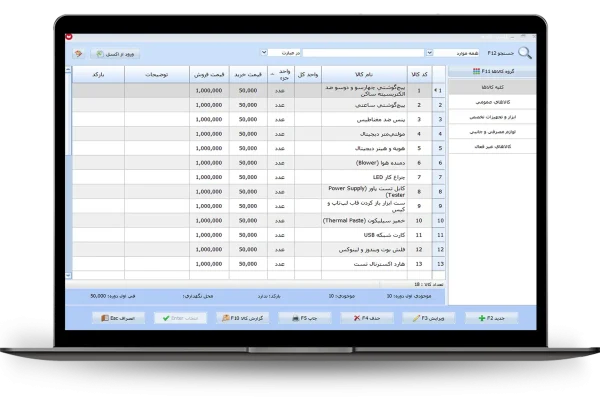Image resolution: width=600 pixels, height=400 pixels.
Task: Click the Print F5 button
Action: 305,318
